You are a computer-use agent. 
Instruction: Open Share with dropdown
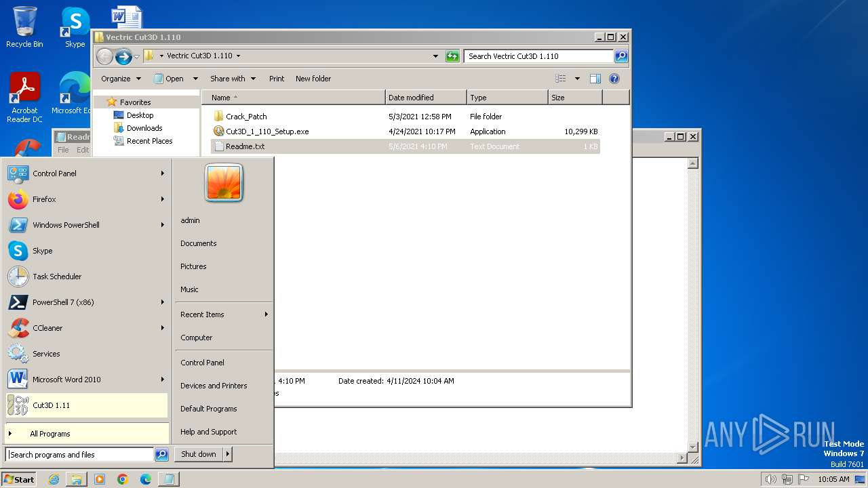point(233,79)
